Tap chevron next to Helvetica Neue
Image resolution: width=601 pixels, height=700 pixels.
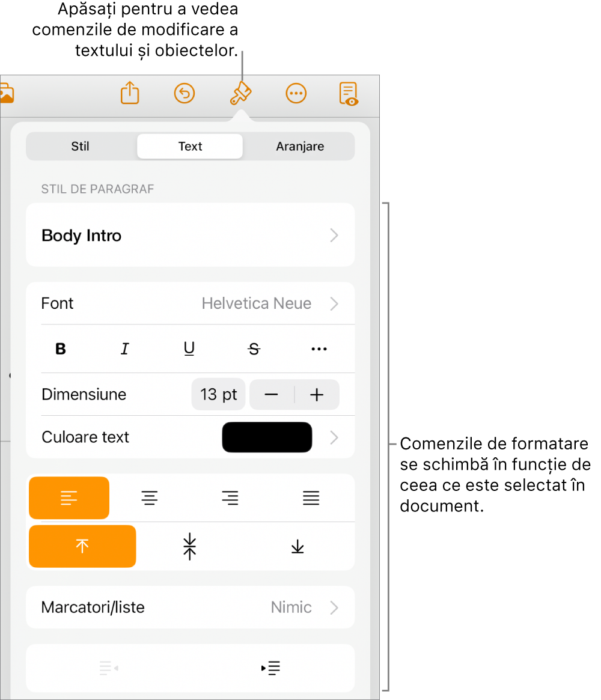tap(334, 303)
